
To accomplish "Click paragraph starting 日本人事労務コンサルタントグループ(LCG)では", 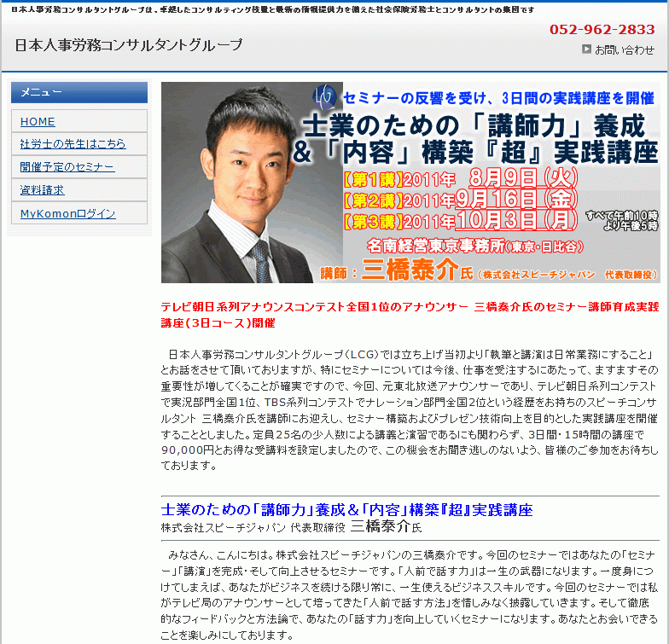I will (410, 409).
